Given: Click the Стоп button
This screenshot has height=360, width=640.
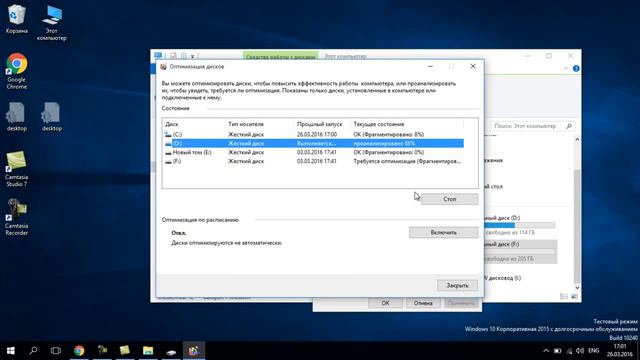Looking at the screenshot, I should (449, 199).
